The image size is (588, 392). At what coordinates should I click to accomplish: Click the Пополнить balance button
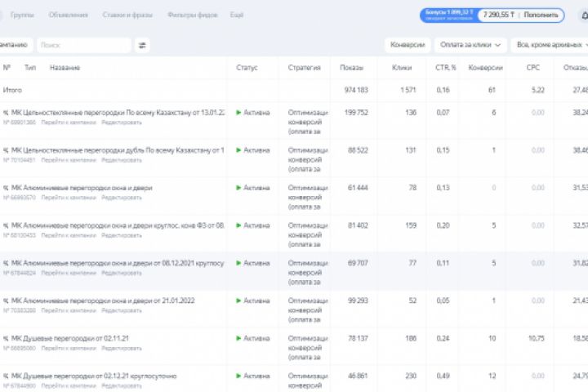(x=541, y=15)
